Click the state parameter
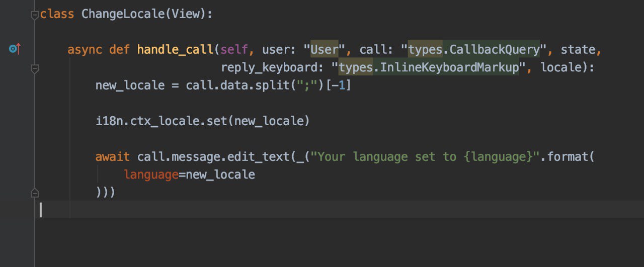 [578, 50]
